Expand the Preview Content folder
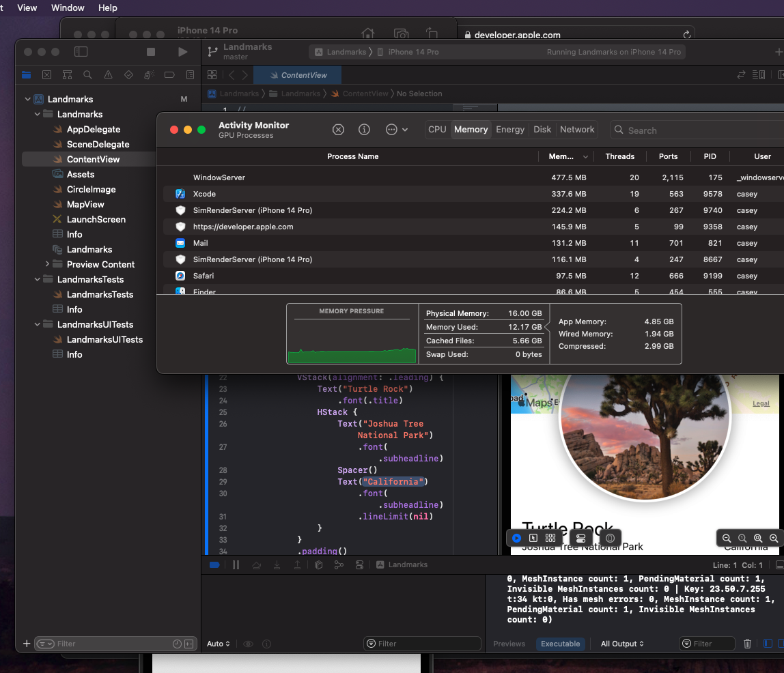This screenshot has height=673, width=784. point(47,264)
